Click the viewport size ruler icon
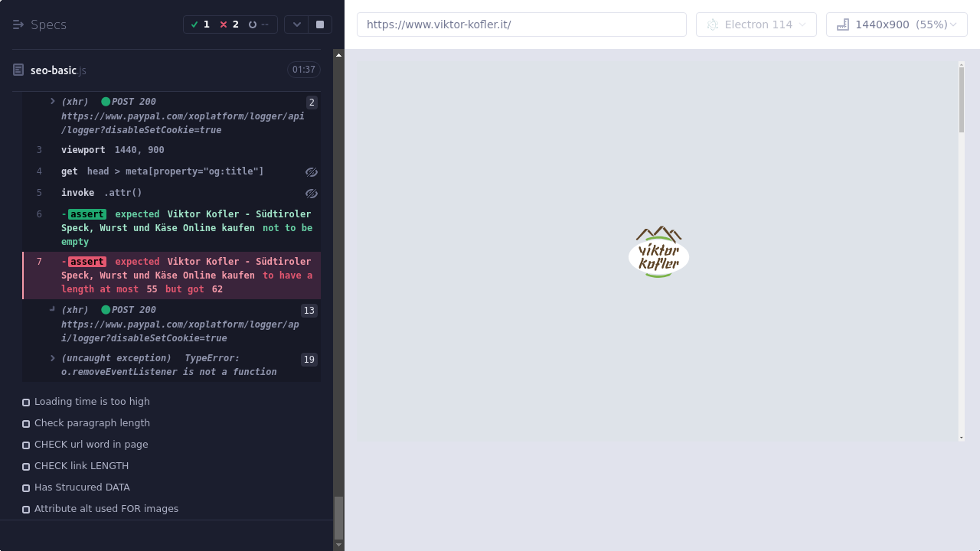 point(843,24)
